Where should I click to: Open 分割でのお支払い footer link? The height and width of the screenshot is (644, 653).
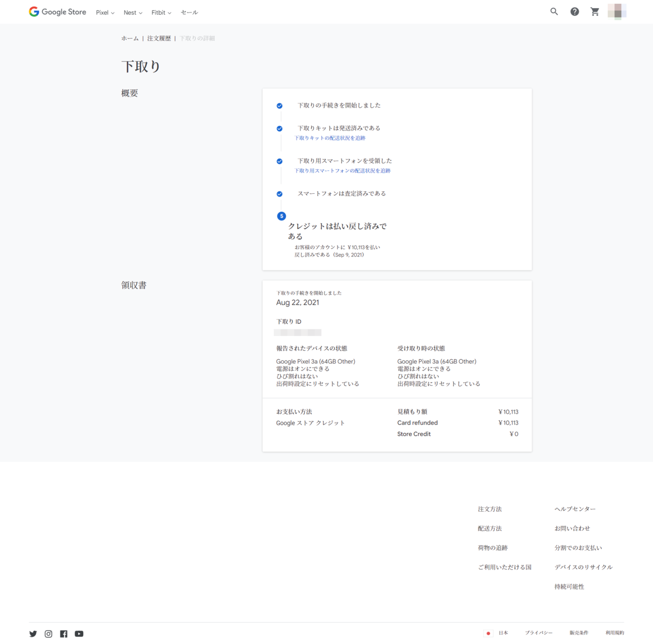pos(578,548)
